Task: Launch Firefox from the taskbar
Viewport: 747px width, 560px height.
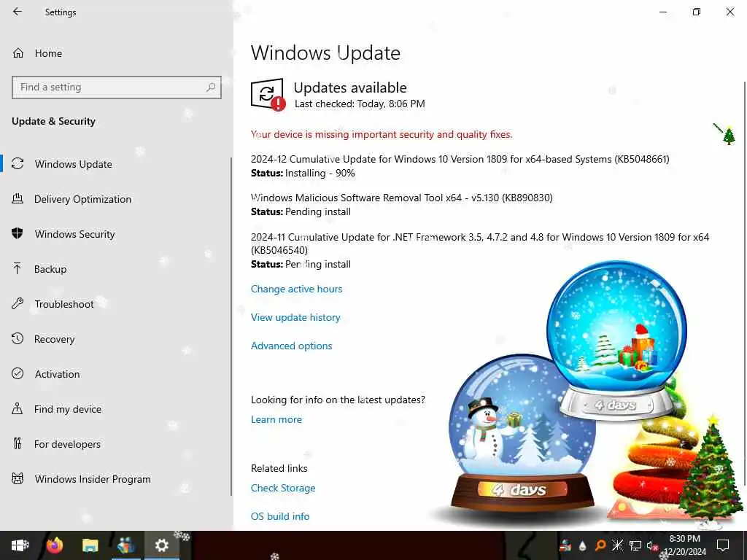Action: click(x=55, y=545)
